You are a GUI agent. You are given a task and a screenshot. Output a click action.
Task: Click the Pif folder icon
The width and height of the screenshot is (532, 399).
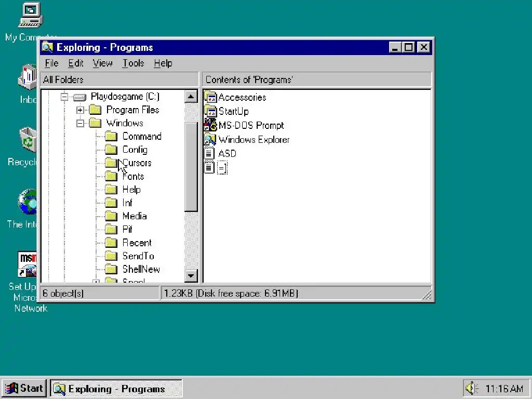[x=111, y=229]
